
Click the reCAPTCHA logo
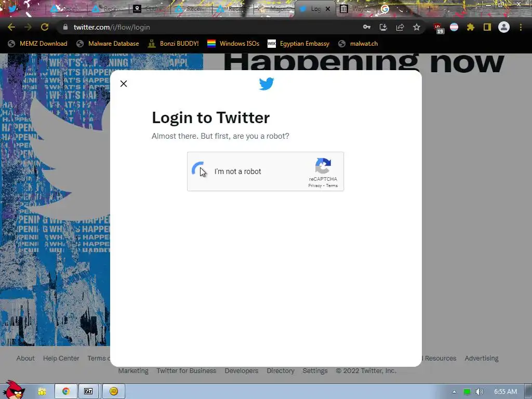pos(323,166)
